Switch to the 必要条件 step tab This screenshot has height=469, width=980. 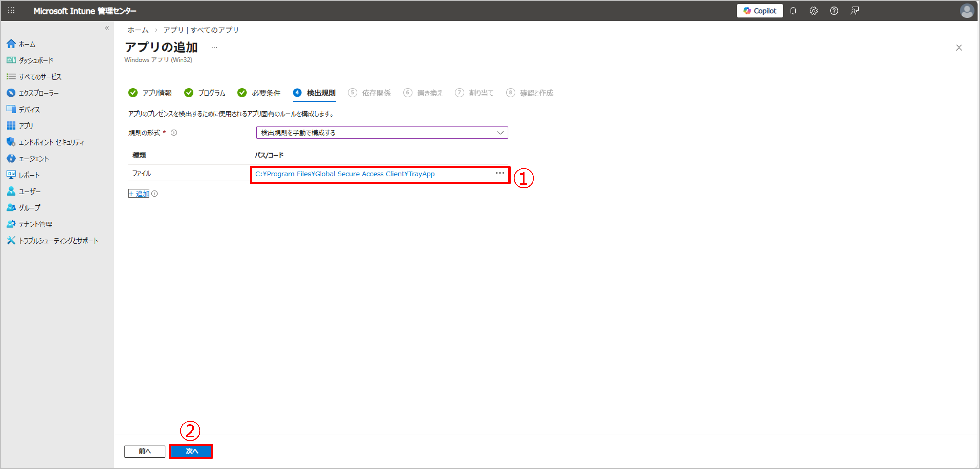259,93
